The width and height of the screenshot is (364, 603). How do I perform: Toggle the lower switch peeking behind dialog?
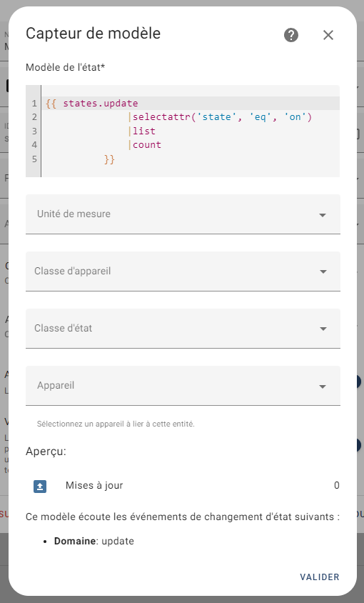[x=358, y=445]
